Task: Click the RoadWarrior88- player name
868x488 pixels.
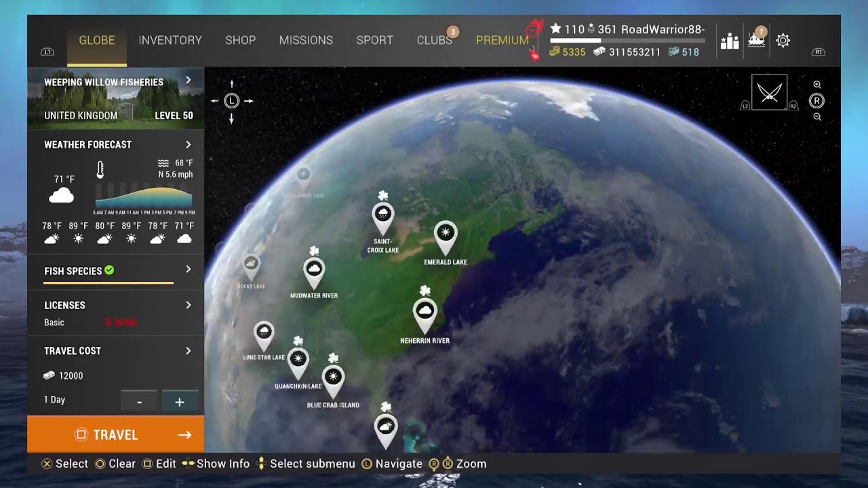Action: click(663, 29)
